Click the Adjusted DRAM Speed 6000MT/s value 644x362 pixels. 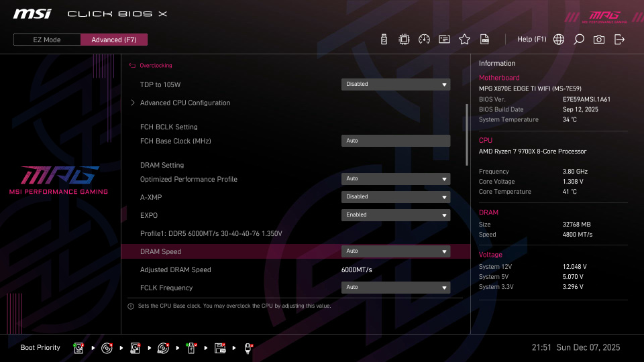[356, 269]
